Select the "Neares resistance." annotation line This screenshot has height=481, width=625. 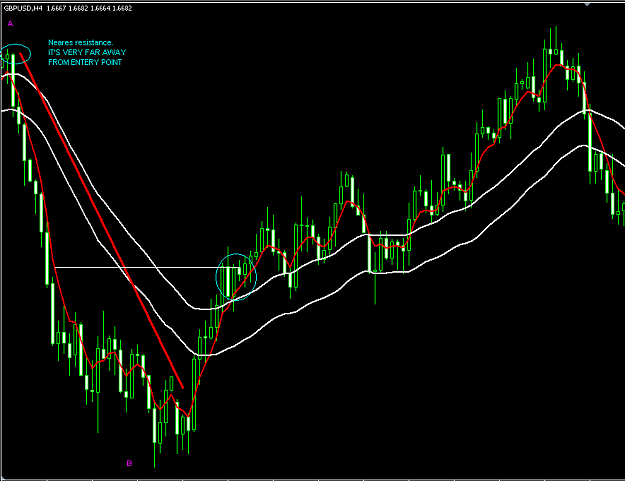click(x=81, y=42)
